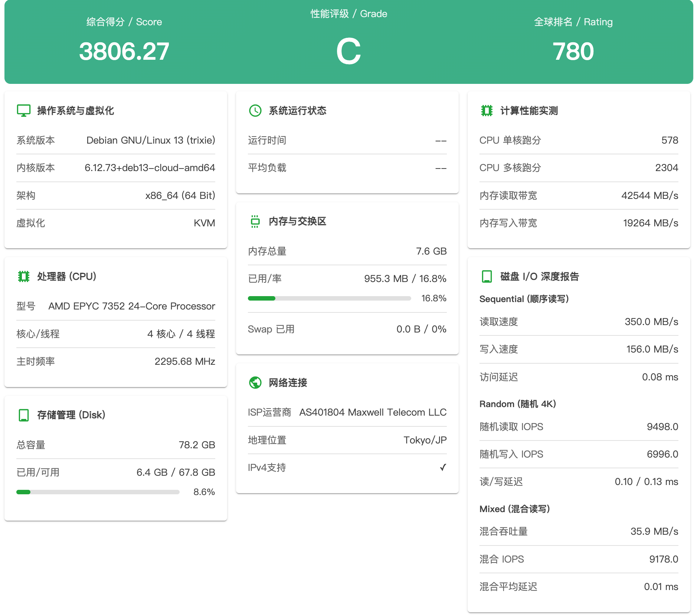The height and width of the screenshot is (616, 694).
Task: Click the Random (随机 4K) subheading
Action: [518, 404]
